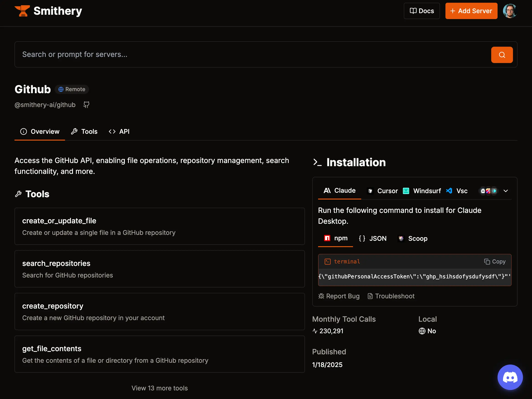The height and width of the screenshot is (399, 532).
Task: Click the Smithery brand name
Action: pos(58,11)
